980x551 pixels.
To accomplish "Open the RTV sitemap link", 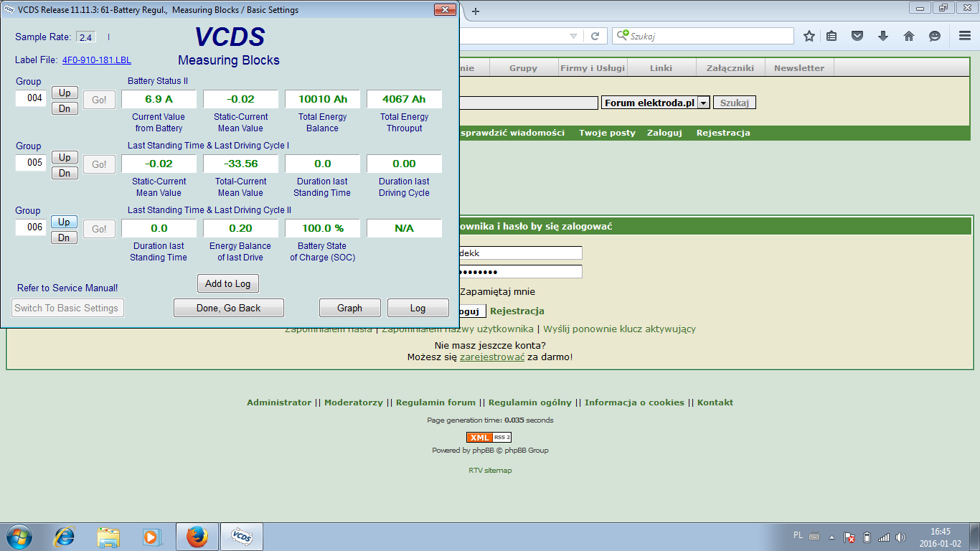I will point(490,471).
